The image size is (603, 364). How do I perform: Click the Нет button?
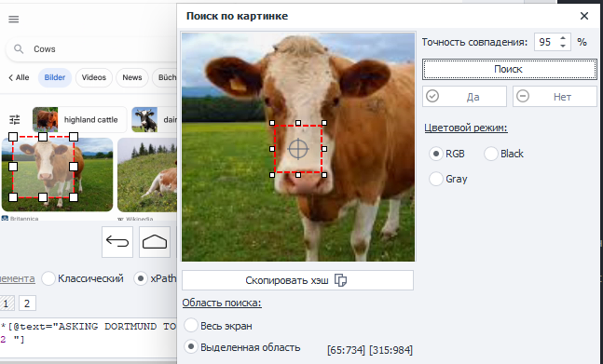(x=555, y=97)
